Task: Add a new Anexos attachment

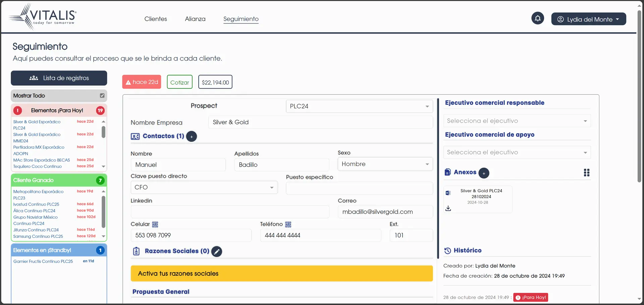Action: 484,173
